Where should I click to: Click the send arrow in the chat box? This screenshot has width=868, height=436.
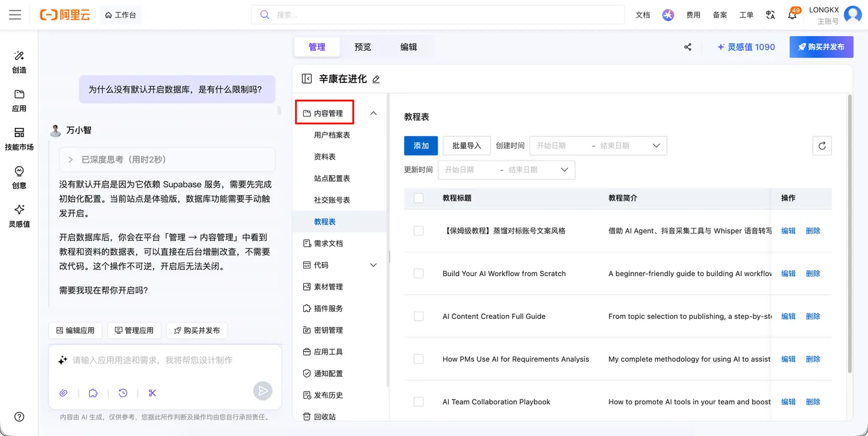[x=263, y=391]
